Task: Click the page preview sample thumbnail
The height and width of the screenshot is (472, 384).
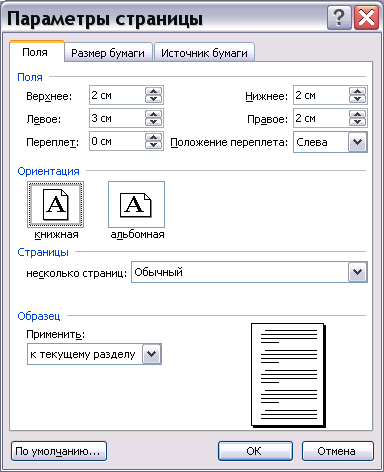Action: 288,375
